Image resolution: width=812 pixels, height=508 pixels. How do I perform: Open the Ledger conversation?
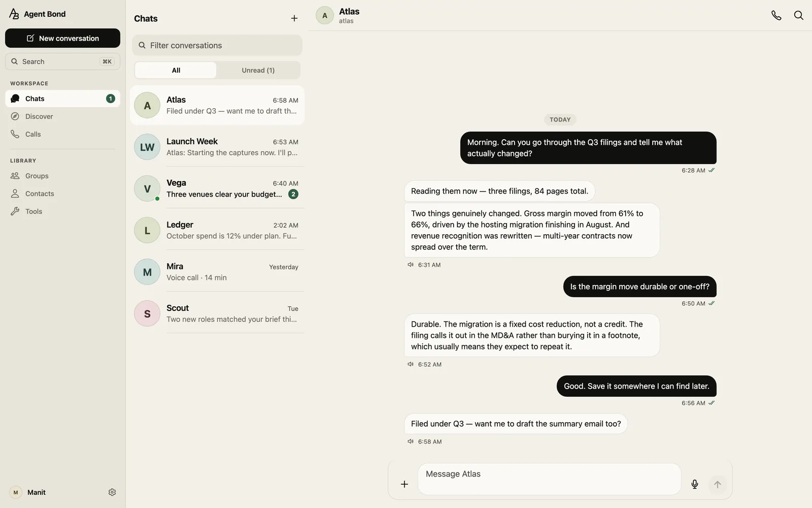tap(217, 230)
